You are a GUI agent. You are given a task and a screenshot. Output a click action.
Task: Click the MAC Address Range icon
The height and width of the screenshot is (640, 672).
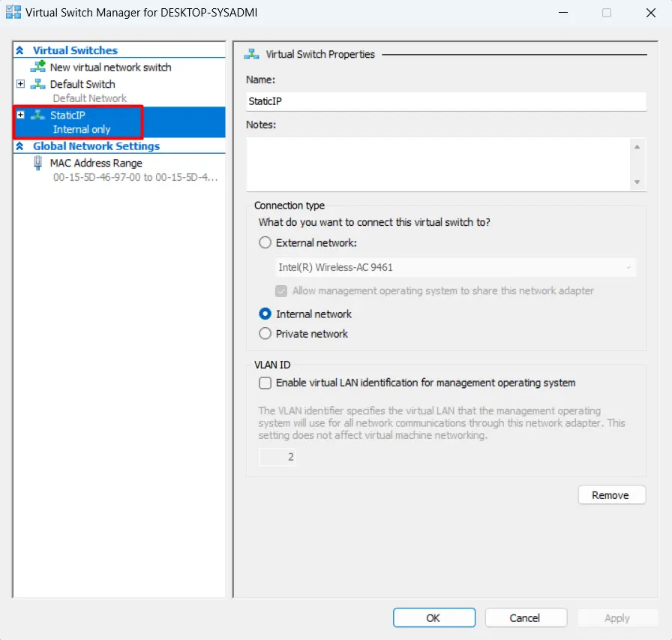click(x=38, y=163)
